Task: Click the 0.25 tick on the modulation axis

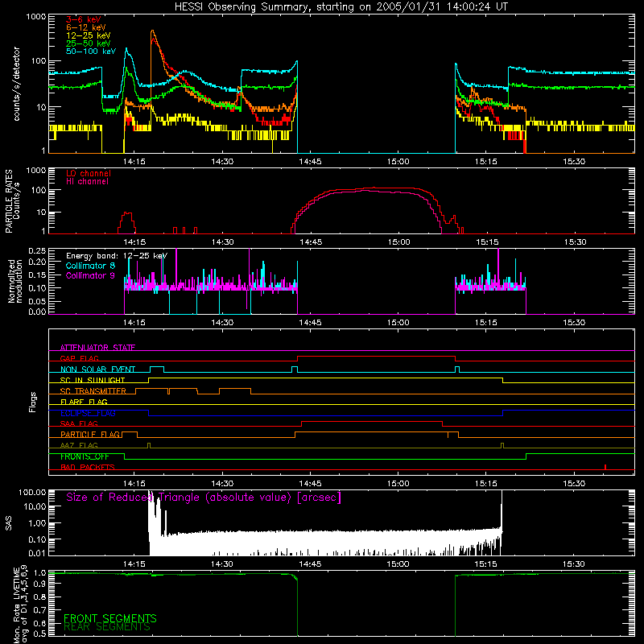Action: tap(37, 251)
